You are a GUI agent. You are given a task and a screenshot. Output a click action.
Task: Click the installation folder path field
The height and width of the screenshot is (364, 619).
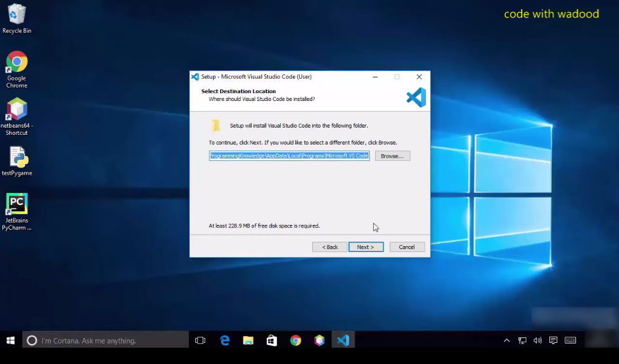click(x=289, y=156)
